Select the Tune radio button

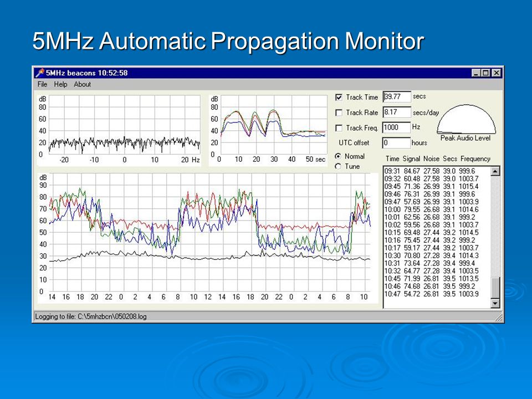point(338,166)
